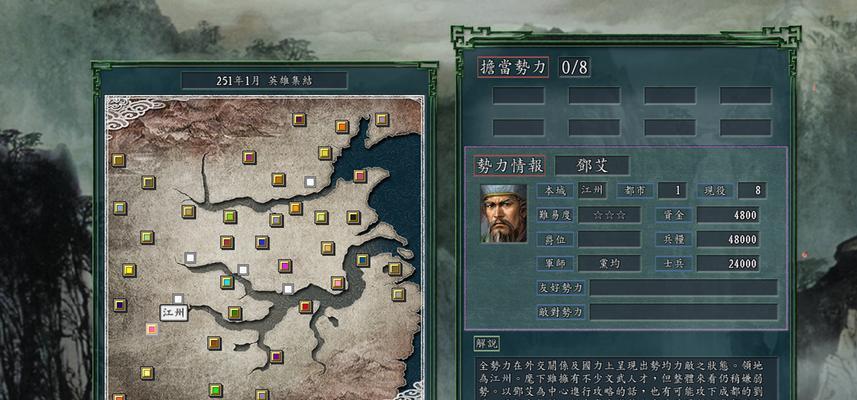Select the bright green marker at map bottom
This screenshot has width=857, height=400.
pyautogui.click(x=215, y=390)
